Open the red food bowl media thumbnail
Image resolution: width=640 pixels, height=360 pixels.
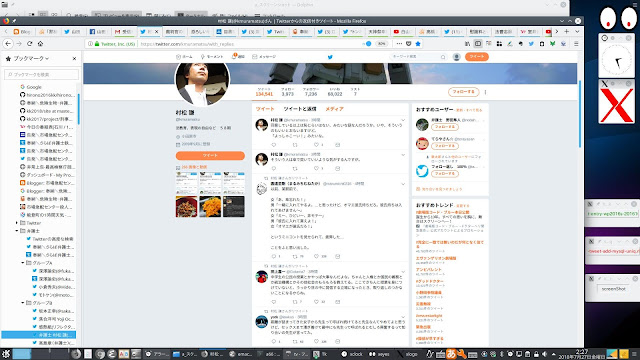pos(187,206)
